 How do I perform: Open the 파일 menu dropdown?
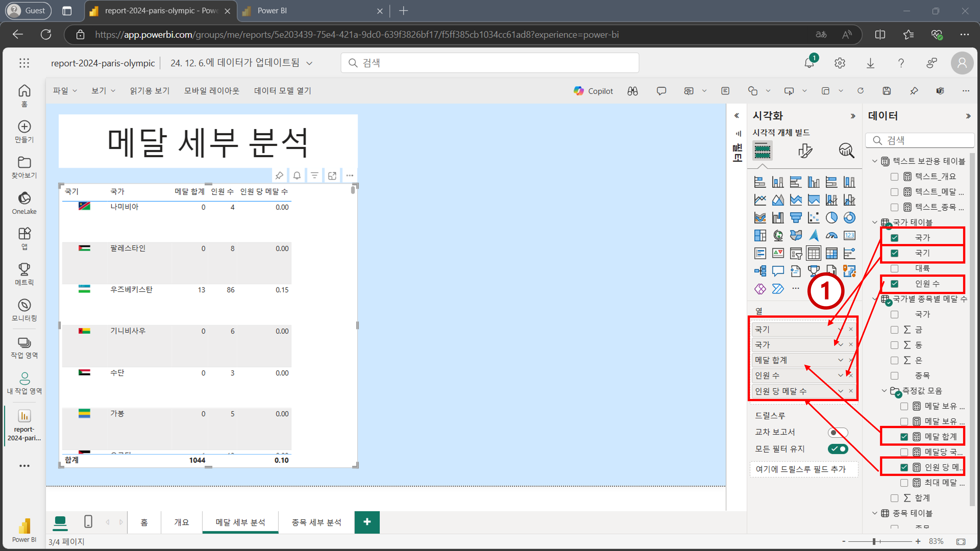pos(65,91)
